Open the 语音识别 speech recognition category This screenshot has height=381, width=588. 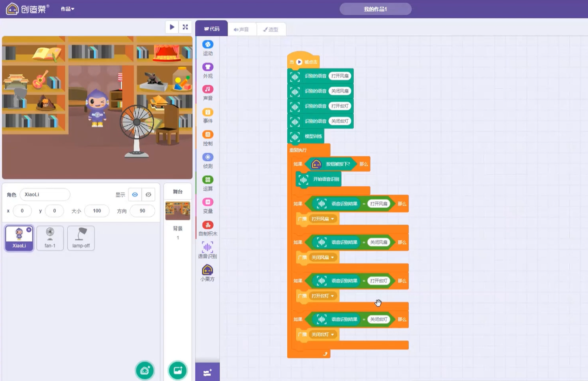coord(207,250)
